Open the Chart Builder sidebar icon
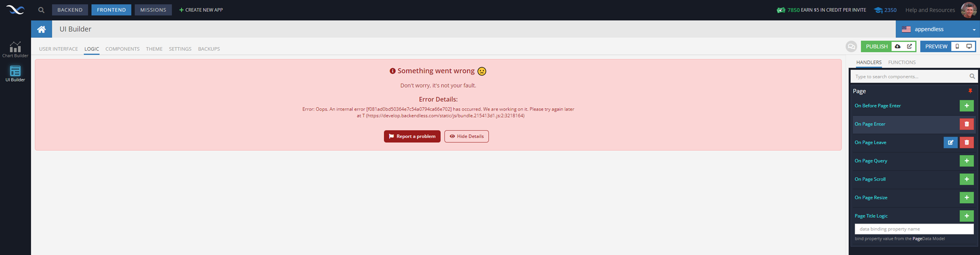Screen dimensions: 980x255 tap(15, 49)
